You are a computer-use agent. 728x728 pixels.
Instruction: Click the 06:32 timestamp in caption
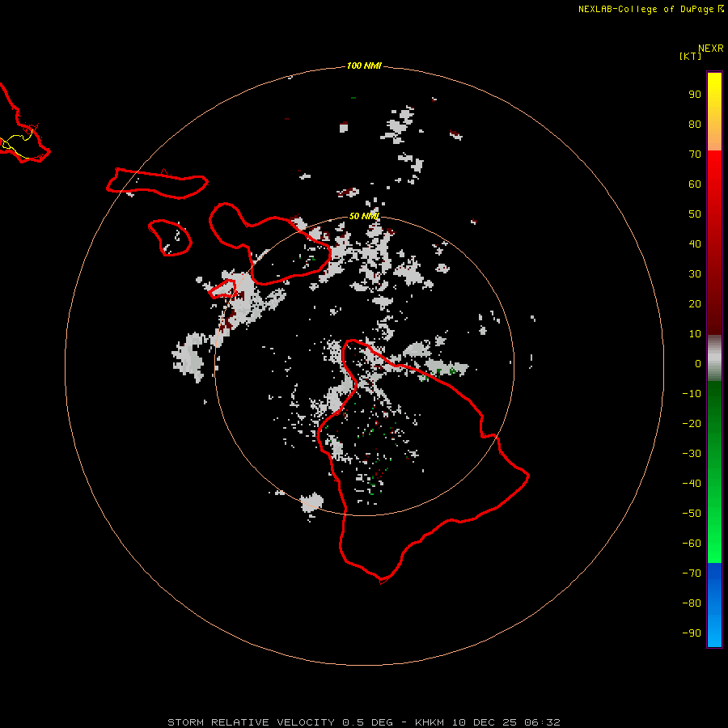(x=542, y=722)
